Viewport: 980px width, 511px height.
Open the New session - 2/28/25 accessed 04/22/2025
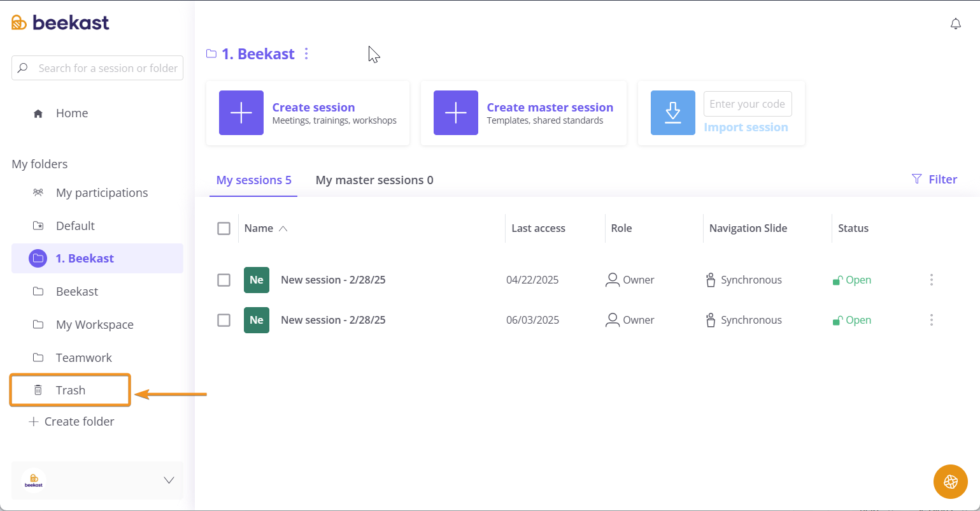click(x=333, y=280)
